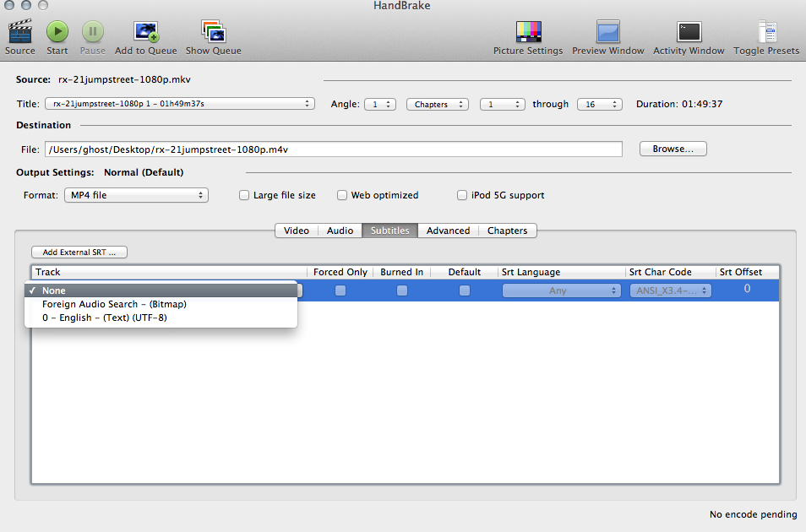806x532 pixels.
Task: Open the Preview Window icon
Action: [608, 32]
